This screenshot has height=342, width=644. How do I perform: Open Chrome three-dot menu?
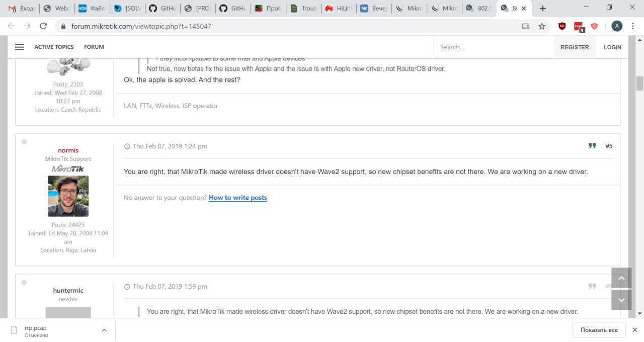pos(633,26)
